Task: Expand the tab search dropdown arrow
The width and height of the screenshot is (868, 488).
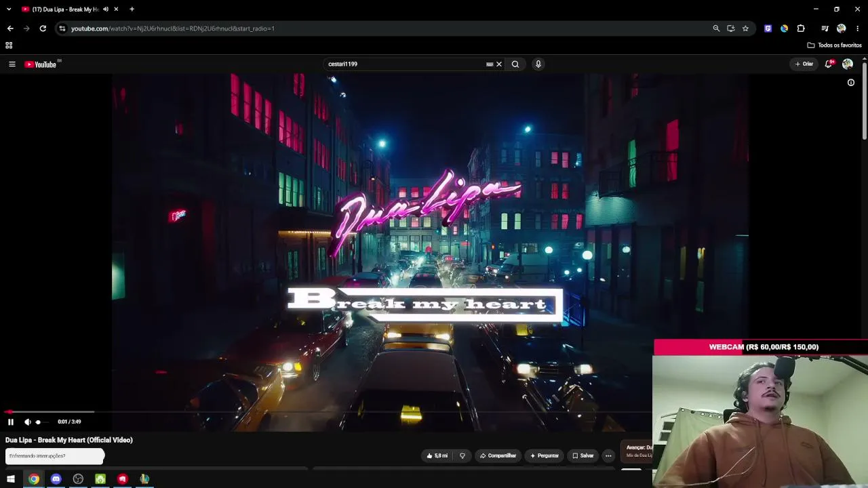Action: click(x=9, y=9)
